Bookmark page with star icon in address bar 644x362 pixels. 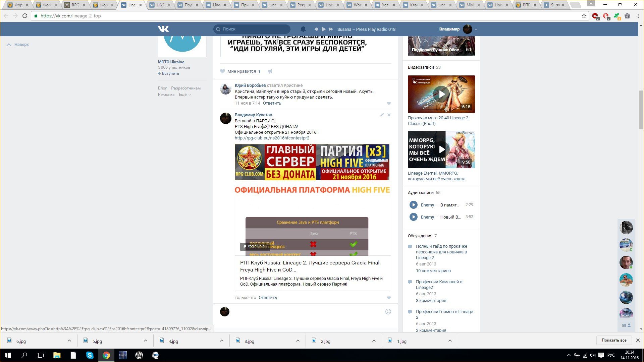[x=584, y=16]
